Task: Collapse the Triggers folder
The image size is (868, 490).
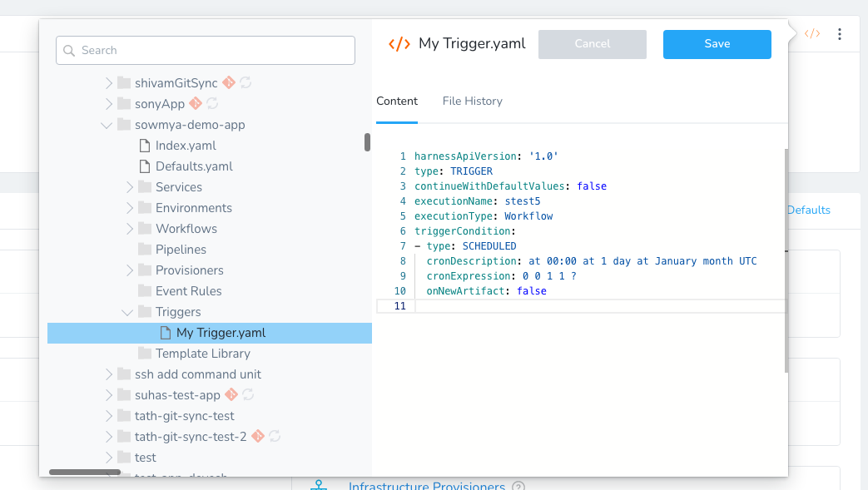Action: pos(127,312)
